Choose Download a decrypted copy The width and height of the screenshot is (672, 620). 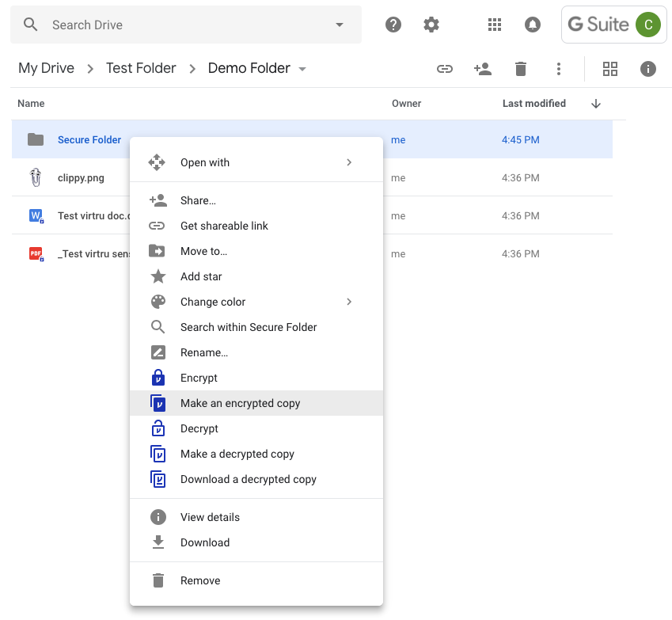(x=256, y=479)
